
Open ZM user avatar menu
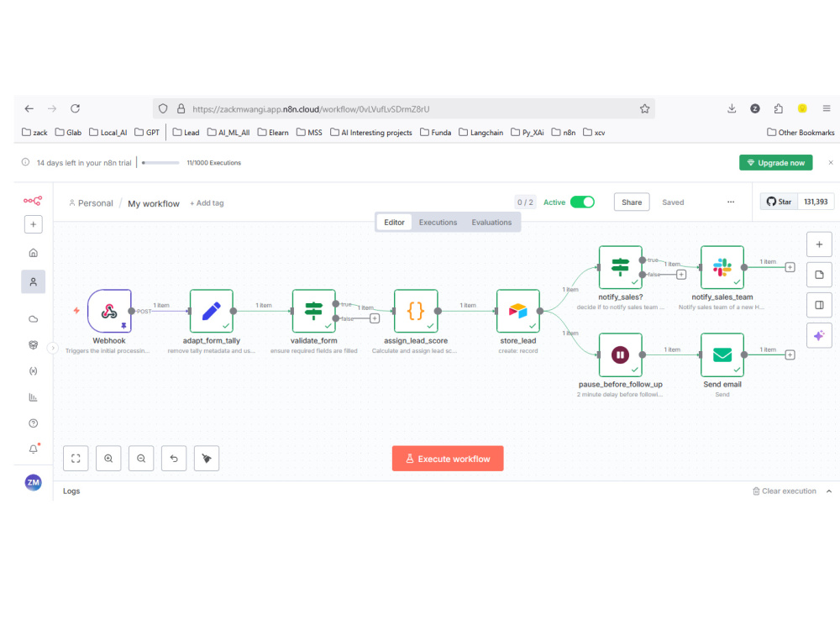coord(34,483)
